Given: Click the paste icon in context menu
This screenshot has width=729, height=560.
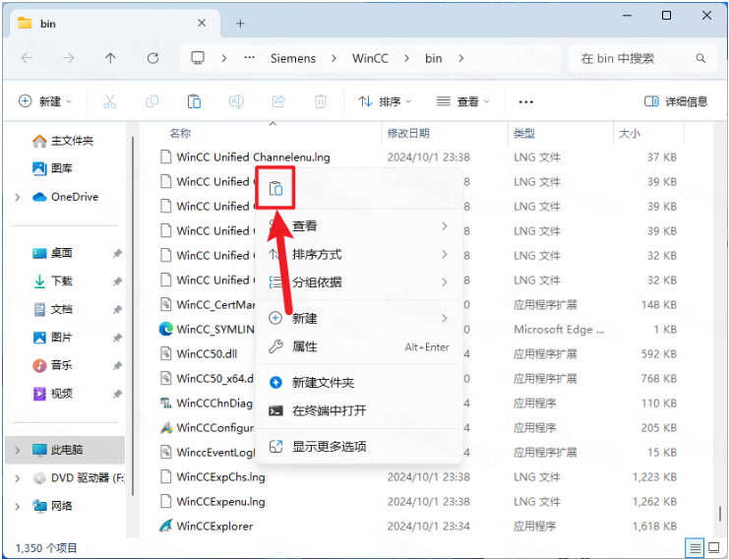Looking at the screenshot, I should pos(275,188).
